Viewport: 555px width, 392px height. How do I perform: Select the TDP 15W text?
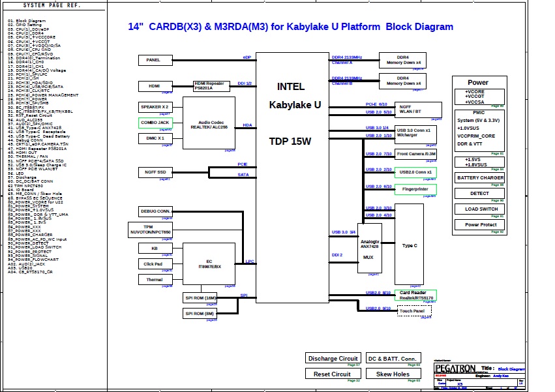point(290,142)
